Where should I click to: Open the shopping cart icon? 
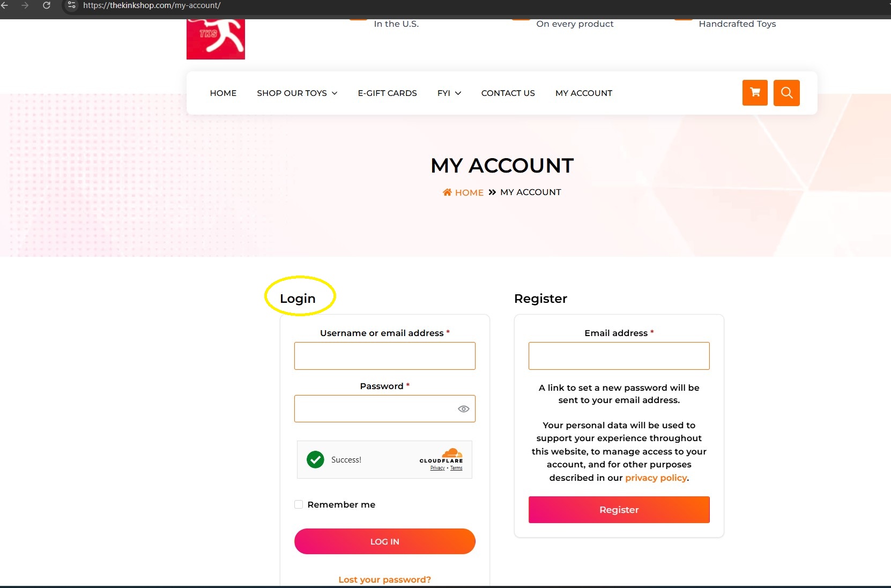[x=755, y=93]
